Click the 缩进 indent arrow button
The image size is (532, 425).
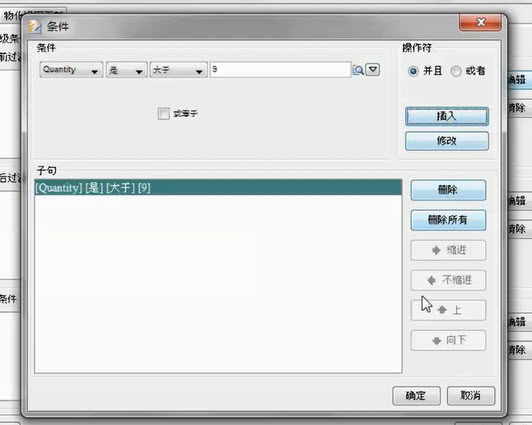click(448, 250)
